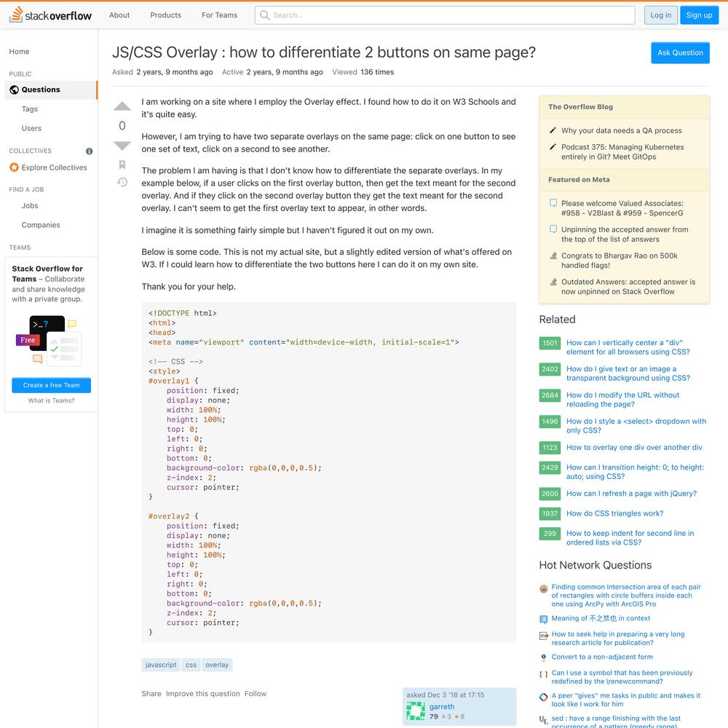Select Questions in the left sidebar
This screenshot has height=728, width=728.
point(51,90)
